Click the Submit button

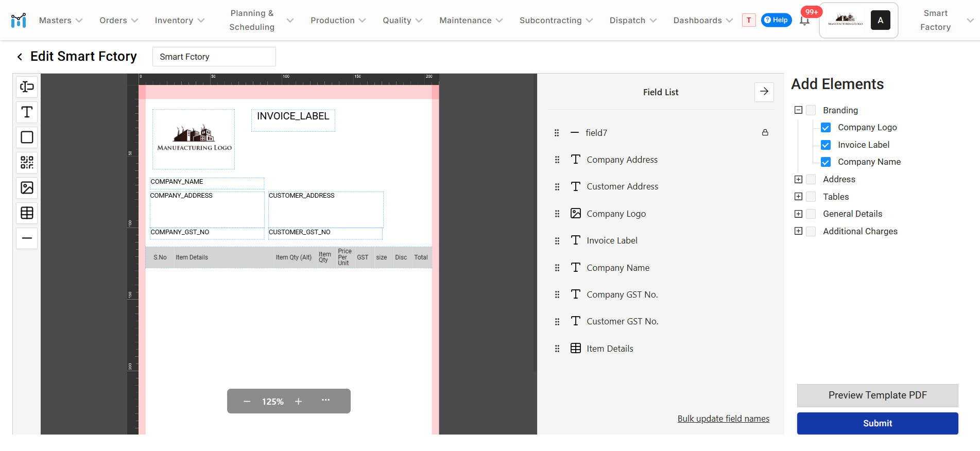[877, 423]
